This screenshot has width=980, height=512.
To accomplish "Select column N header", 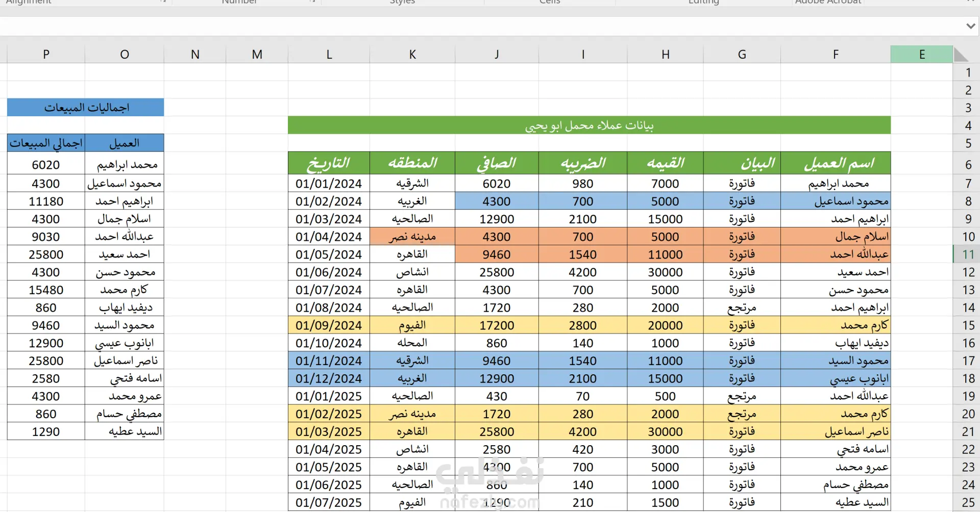I will pos(195,55).
